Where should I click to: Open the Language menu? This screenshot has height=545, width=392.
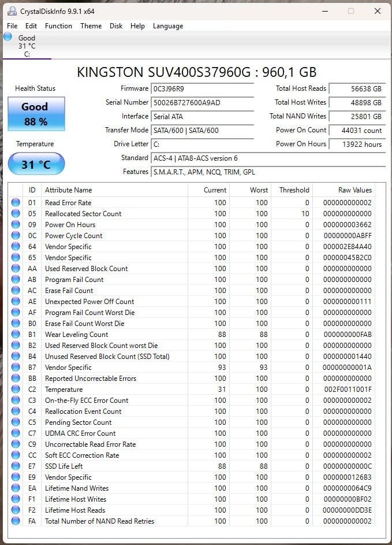coord(168,26)
